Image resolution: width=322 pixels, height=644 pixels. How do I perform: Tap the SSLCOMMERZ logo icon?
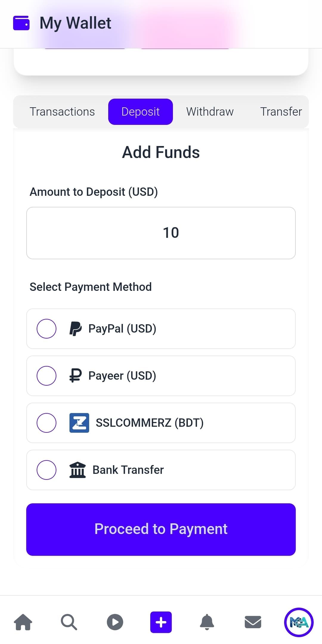point(79,423)
